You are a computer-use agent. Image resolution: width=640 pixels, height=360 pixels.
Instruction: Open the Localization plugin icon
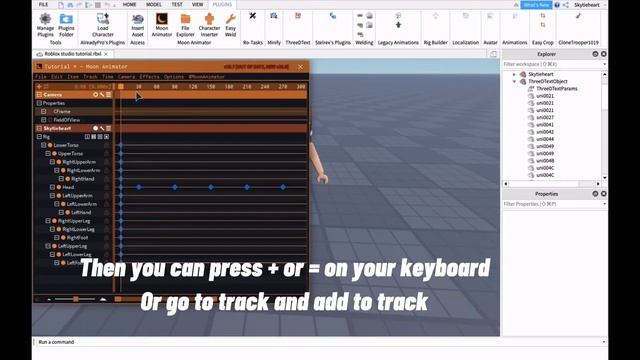[x=466, y=16]
